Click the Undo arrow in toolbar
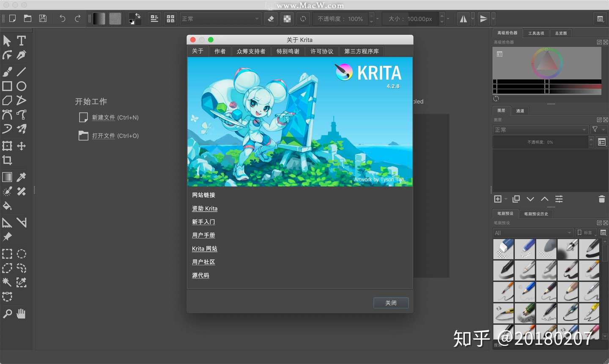Screen dimensions: 609x364 [x=62, y=19]
